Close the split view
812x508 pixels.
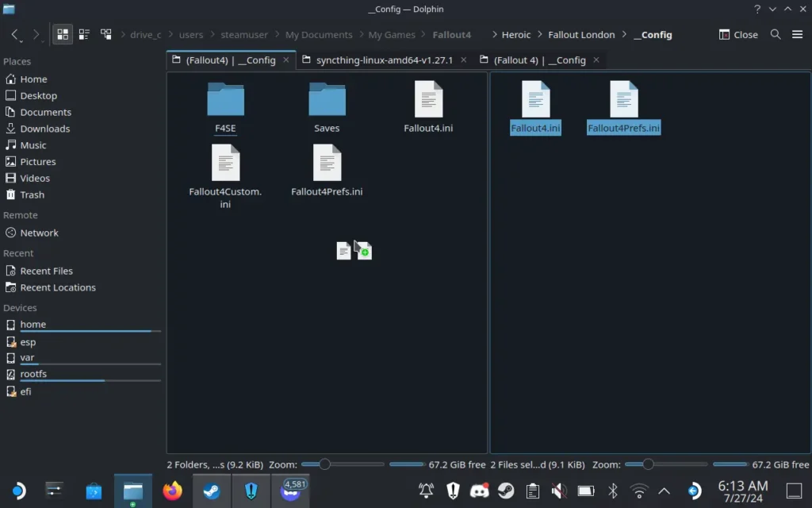(738, 35)
